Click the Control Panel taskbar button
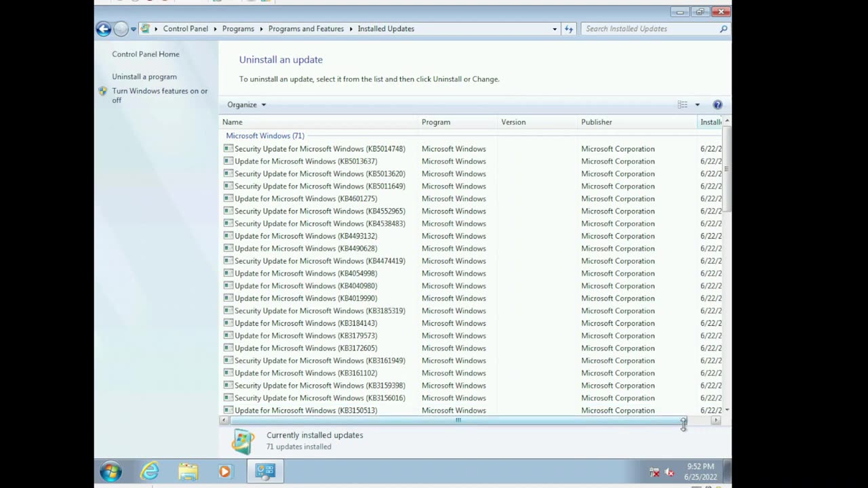868x488 pixels. pos(265,471)
